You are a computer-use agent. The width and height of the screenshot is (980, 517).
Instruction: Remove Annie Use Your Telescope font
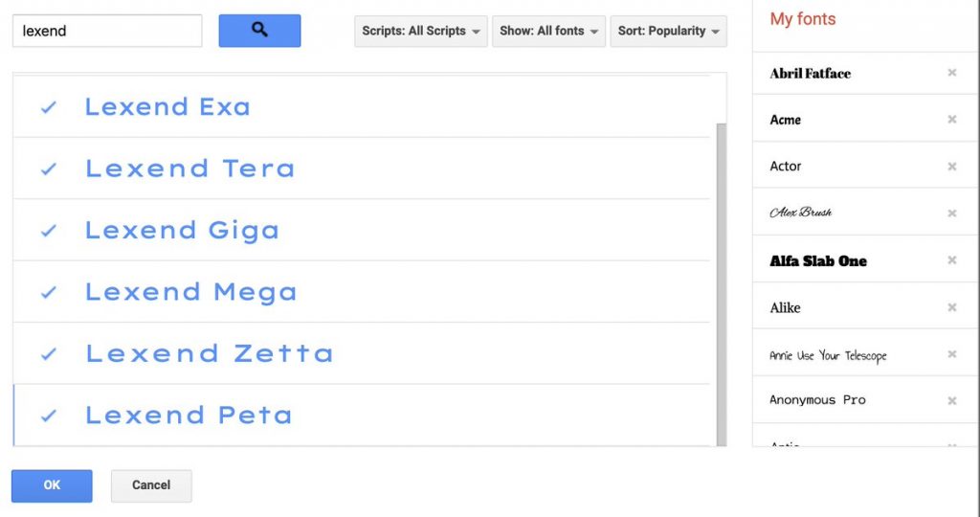[x=952, y=354]
